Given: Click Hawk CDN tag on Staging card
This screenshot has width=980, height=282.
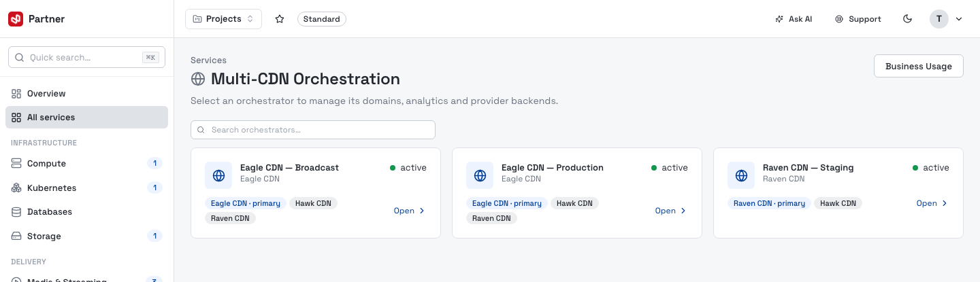Looking at the screenshot, I should pyautogui.click(x=838, y=203).
